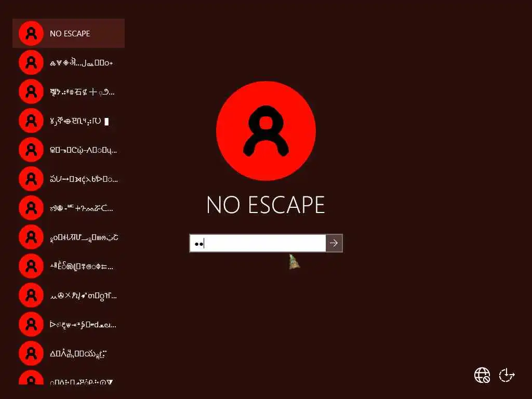Screen dimensions: 532x399
Task: Click the top NO ESCAPE list avatar
Action: click(x=31, y=33)
